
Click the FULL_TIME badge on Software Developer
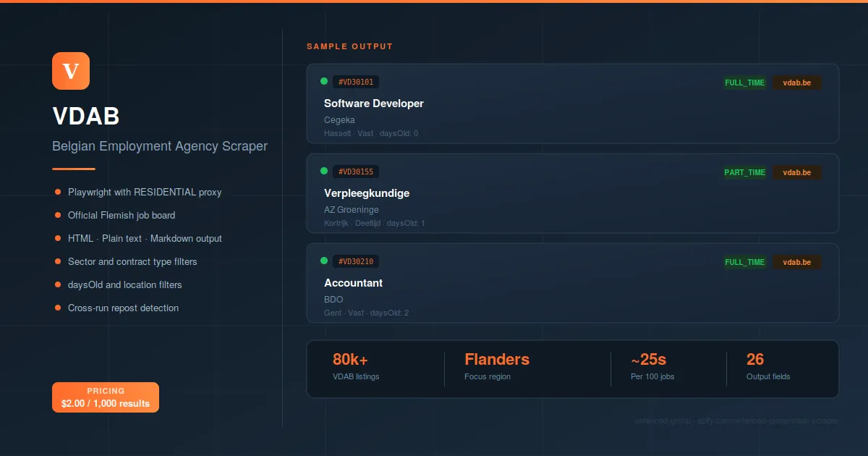744,83
